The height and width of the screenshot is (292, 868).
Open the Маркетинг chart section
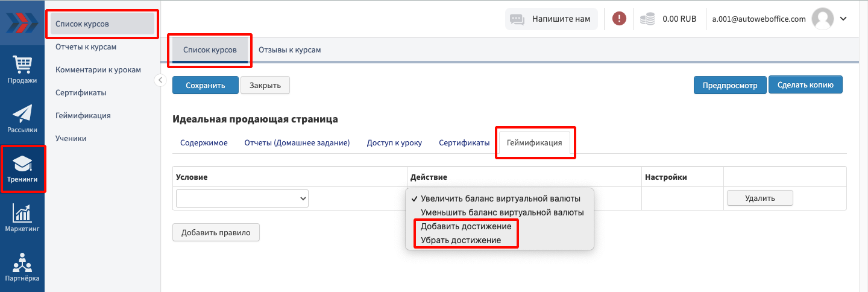(22, 218)
